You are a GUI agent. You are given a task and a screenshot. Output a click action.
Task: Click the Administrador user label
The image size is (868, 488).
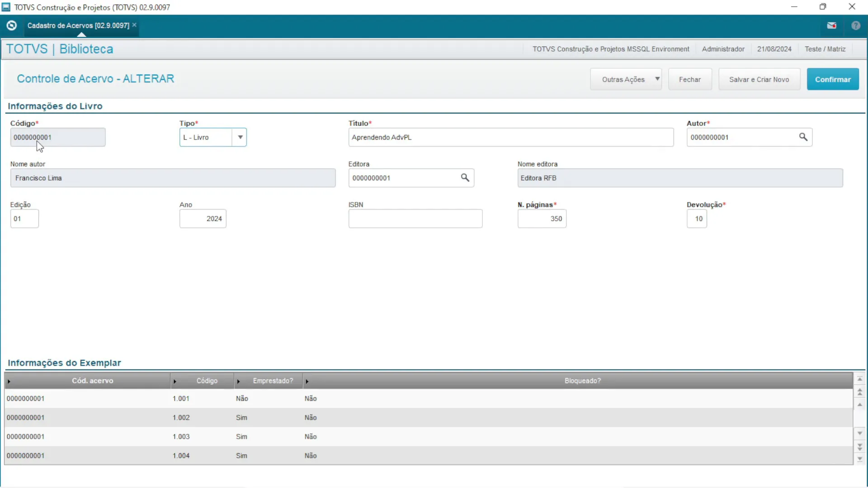(x=723, y=49)
